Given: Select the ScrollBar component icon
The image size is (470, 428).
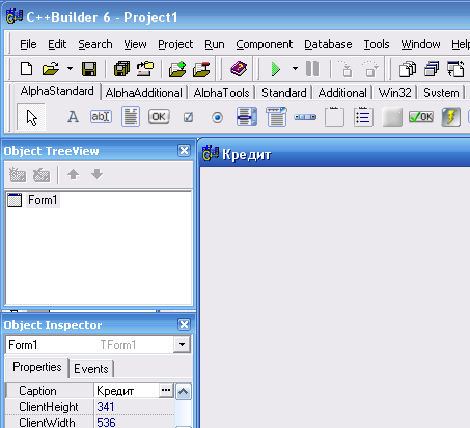Looking at the screenshot, I should pyautogui.click(x=305, y=117).
